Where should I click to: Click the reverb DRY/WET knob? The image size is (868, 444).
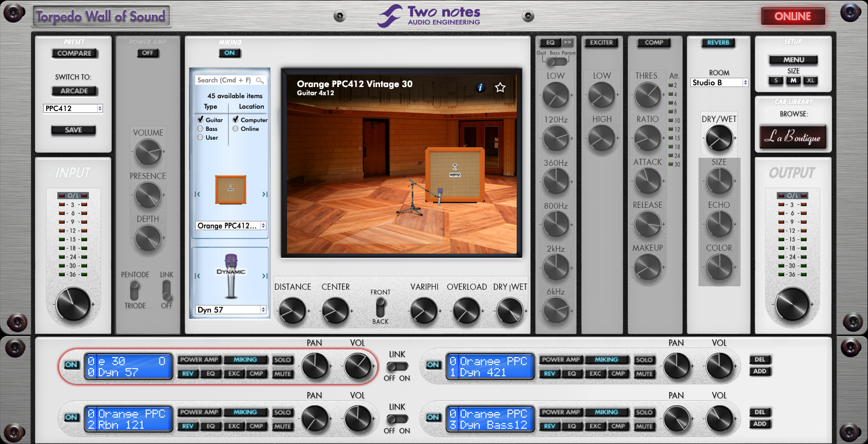(718, 138)
